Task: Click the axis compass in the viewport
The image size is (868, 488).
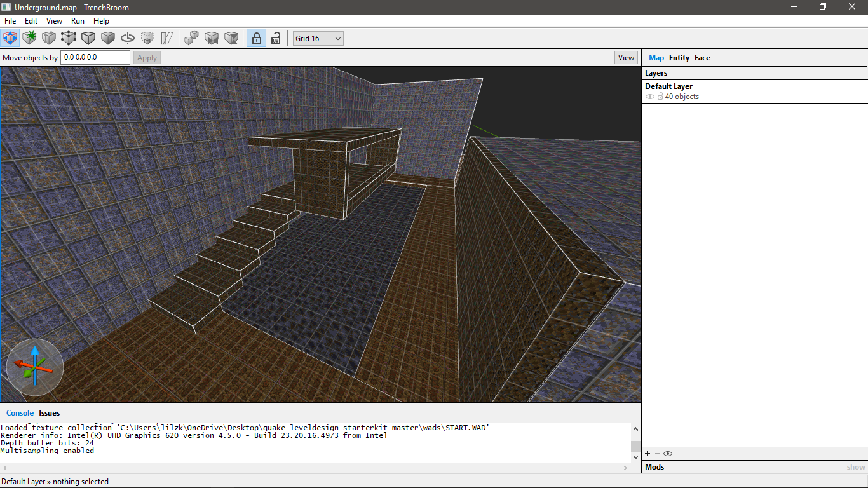Action: coord(35,367)
